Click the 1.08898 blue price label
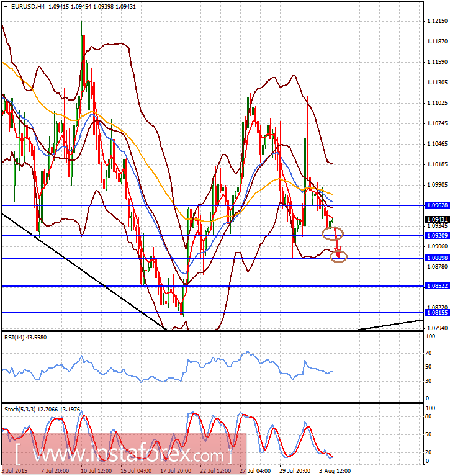Image resolution: width=450 pixels, height=476 pixels. (x=436, y=258)
